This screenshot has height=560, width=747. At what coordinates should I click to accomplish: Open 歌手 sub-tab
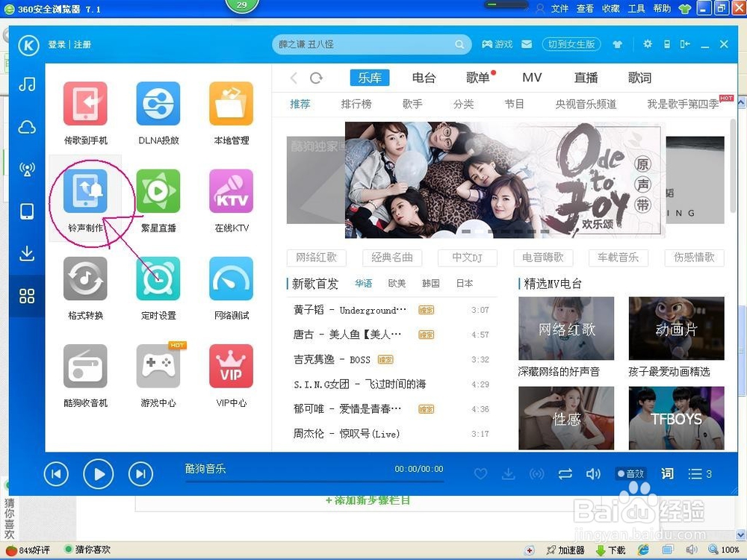click(412, 104)
